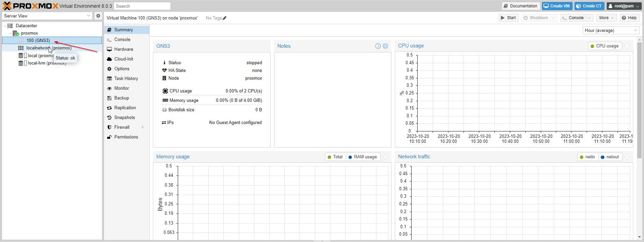Click the Server View settings gear icon

pos(98,16)
